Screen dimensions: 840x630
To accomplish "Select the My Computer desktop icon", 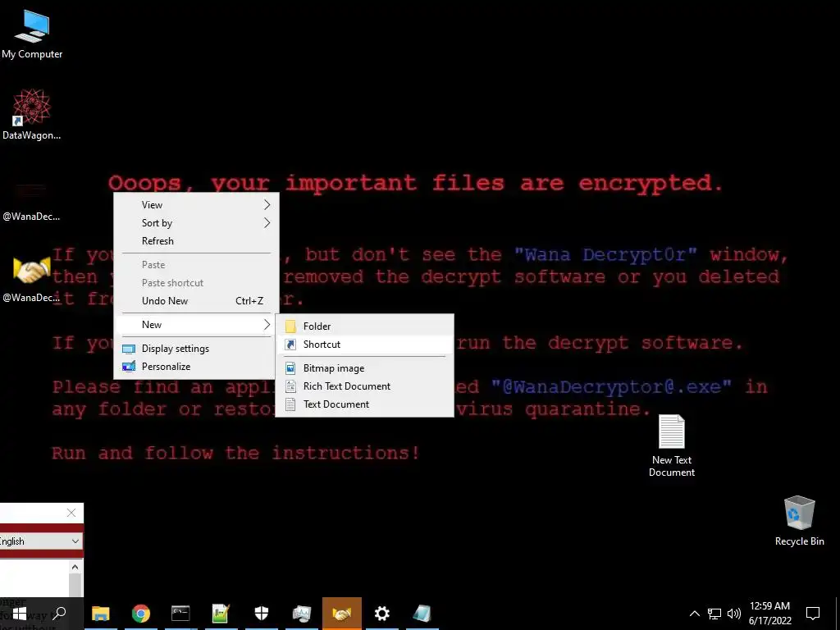I will point(32,34).
